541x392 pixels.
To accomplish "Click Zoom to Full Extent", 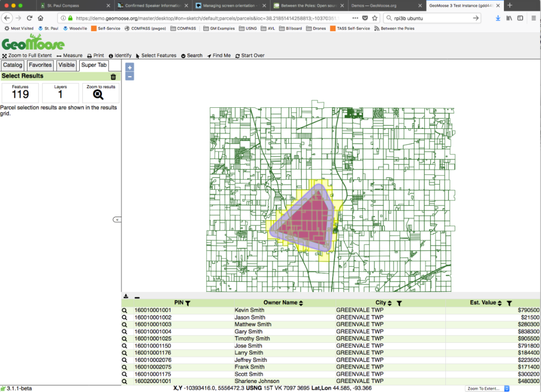I will point(27,55).
